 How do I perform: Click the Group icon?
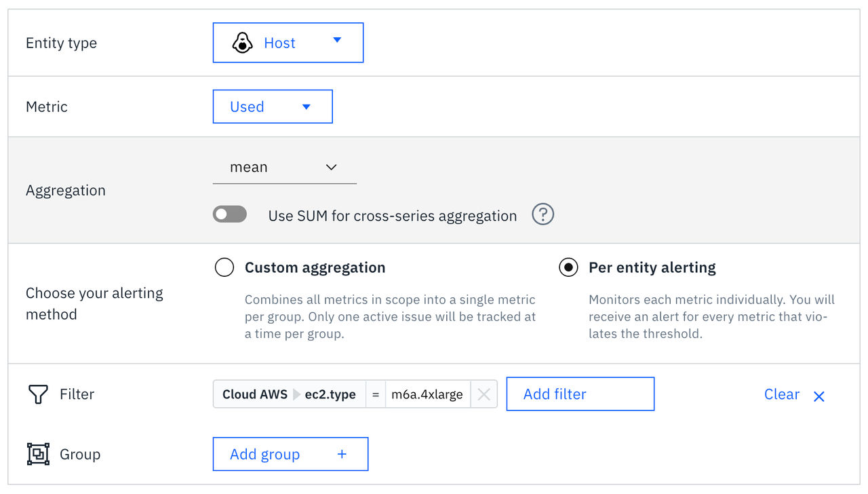point(38,454)
